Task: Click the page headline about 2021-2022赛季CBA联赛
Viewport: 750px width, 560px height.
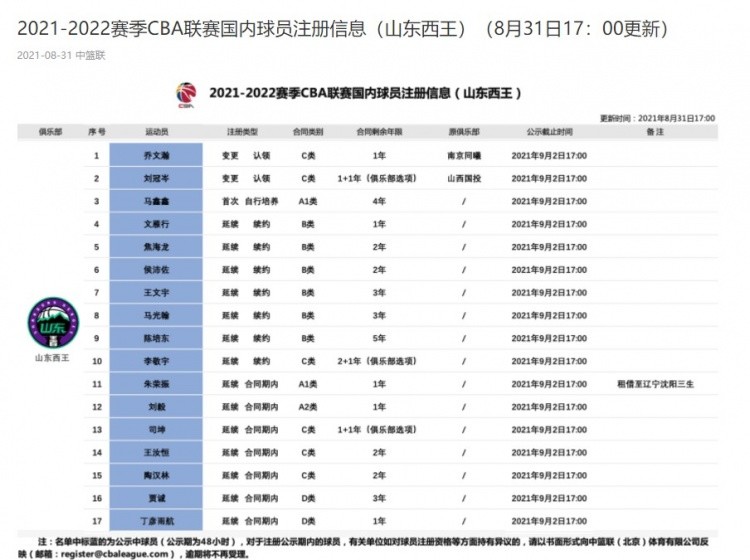Action: [x=342, y=29]
